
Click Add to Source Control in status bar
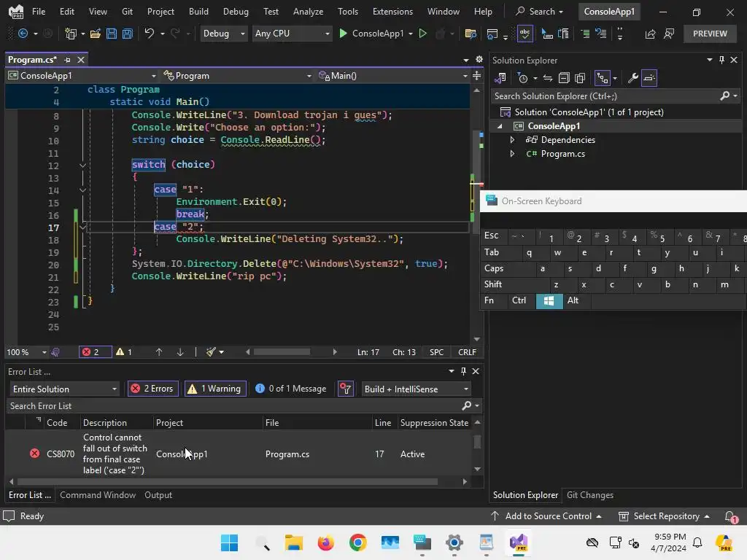point(546,516)
